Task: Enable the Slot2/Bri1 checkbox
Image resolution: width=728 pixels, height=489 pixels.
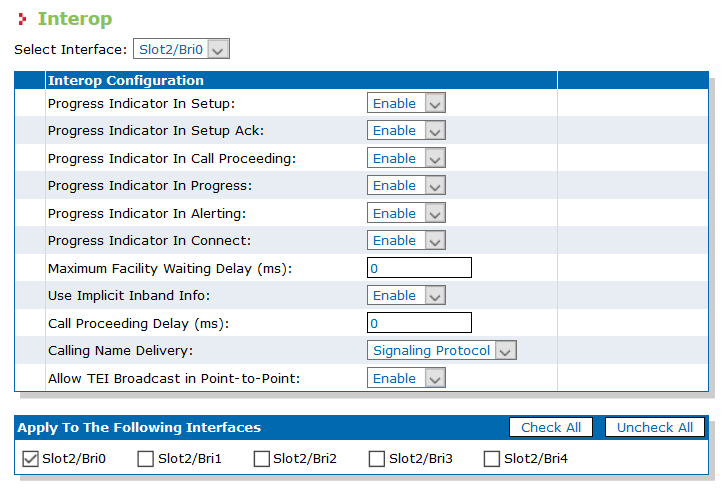Action: (146, 459)
